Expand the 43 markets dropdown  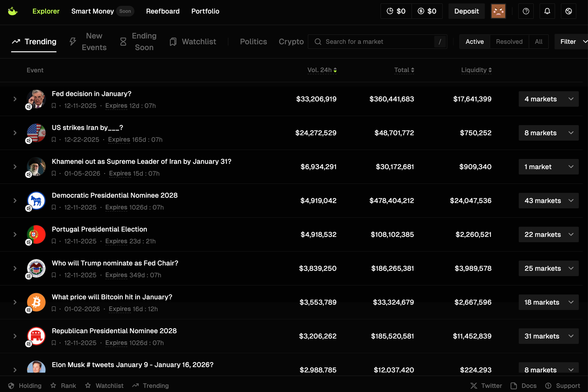pyautogui.click(x=548, y=201)
